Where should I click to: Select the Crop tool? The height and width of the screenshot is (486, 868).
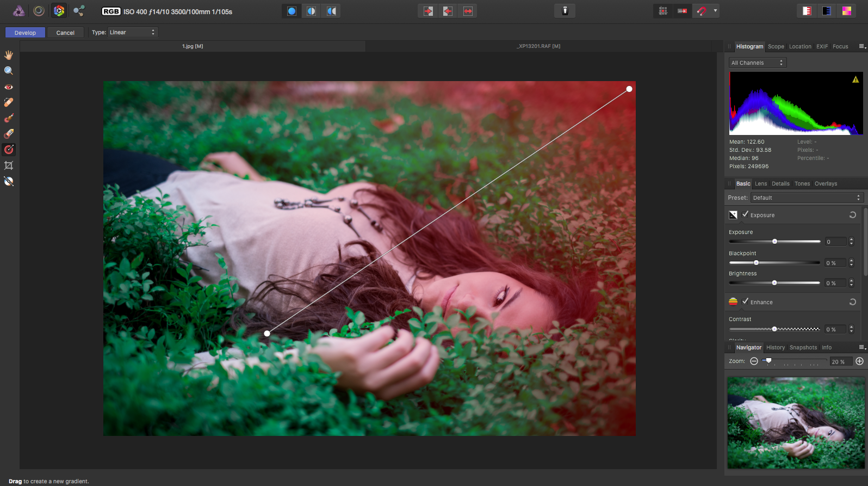[x=9, y=165]
